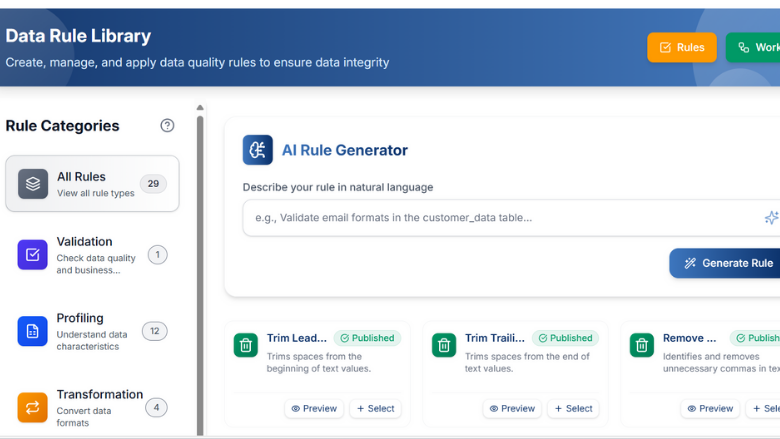Preview the Trim Leading rule
The width and height of the screenshot is (780, 439).
[x=314, y=408]
